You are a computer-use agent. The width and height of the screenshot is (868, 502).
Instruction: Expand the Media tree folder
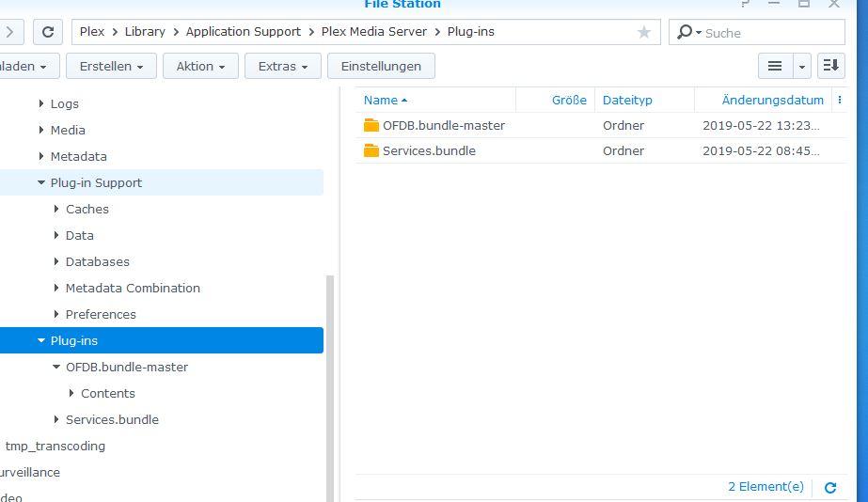(41, 130)
